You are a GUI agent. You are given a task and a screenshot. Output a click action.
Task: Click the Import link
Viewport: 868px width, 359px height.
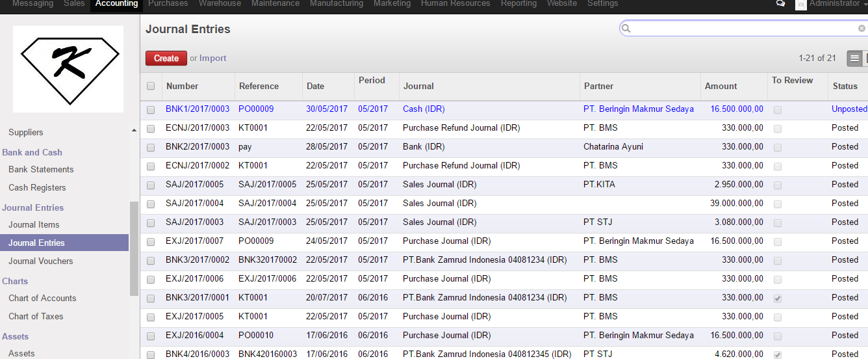pos(213,58)
